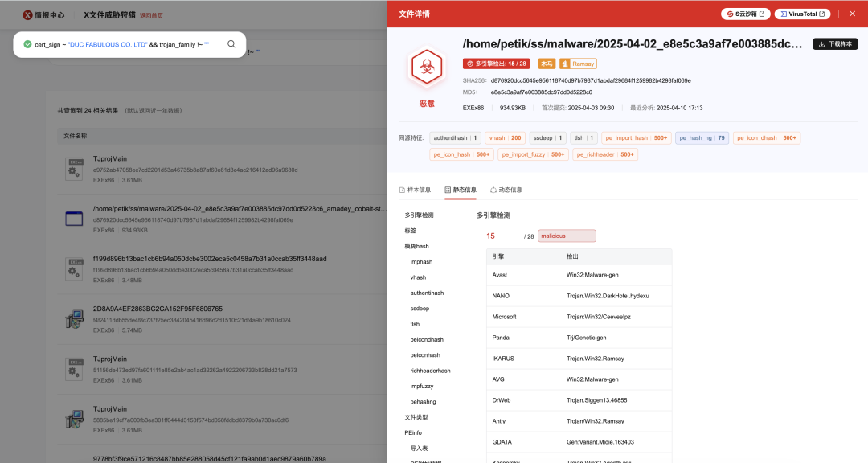Select imphash in the side navigation
The width and height of the screenshot is (868, 463).
[x=421, y=261]
